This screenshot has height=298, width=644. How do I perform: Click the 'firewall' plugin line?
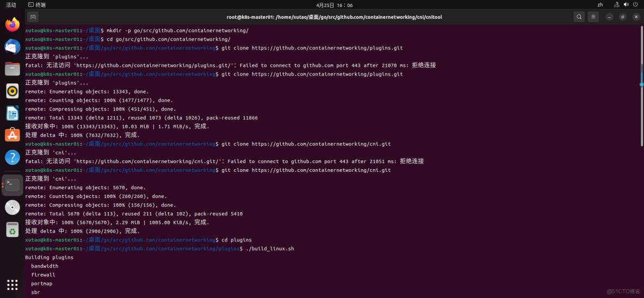(x=43, y=275)
